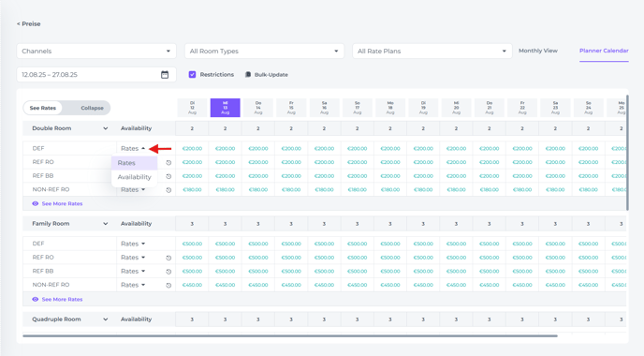
Task: Click Double Room REF BB rate for Sa 16 Aug
Action: click(324, 176)
